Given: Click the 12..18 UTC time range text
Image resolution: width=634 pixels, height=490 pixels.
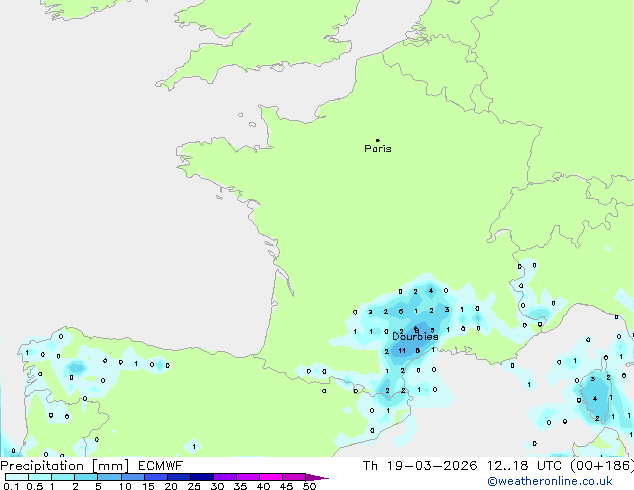Looking at the screenshot, I should [x=524, y=466].
